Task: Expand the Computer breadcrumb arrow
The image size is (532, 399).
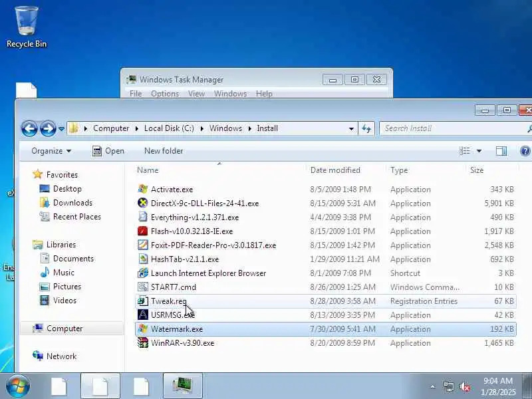Action: (x=137, y=128)
